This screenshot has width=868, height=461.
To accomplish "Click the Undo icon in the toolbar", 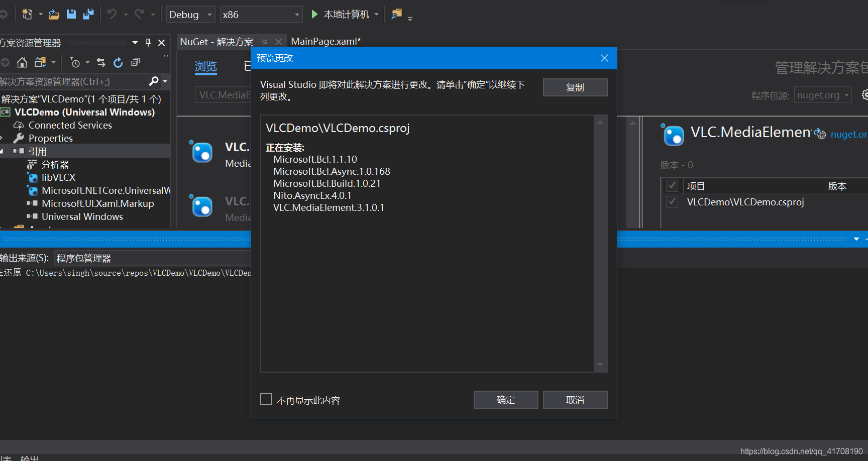I will point(112,14).
